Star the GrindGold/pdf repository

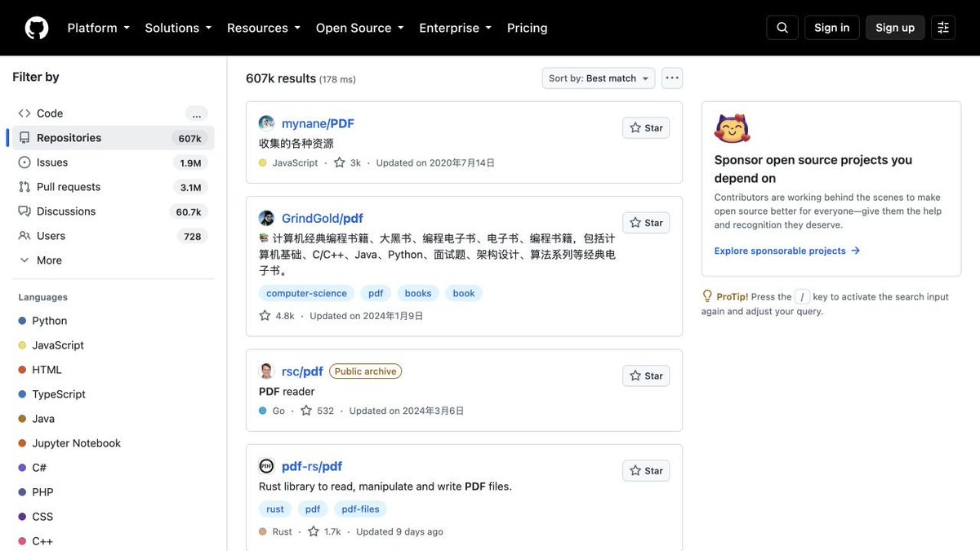point(646,223)
